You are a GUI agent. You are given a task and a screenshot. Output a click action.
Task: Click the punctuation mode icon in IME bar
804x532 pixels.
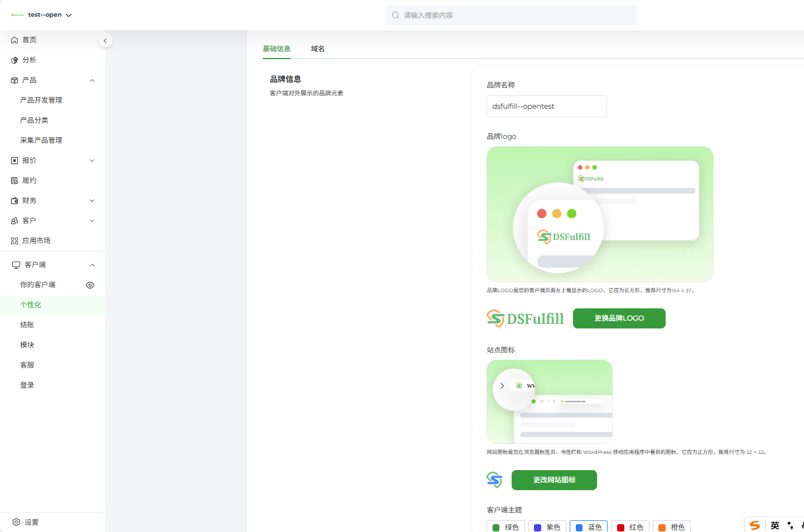click(790, 525)
